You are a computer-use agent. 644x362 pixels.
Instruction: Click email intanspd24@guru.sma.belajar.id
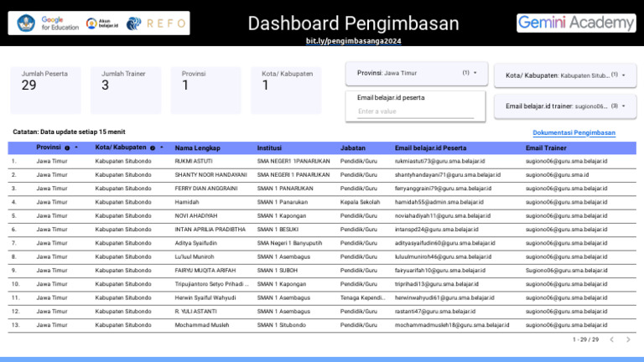pyautogui.click(x=436, y=230)
